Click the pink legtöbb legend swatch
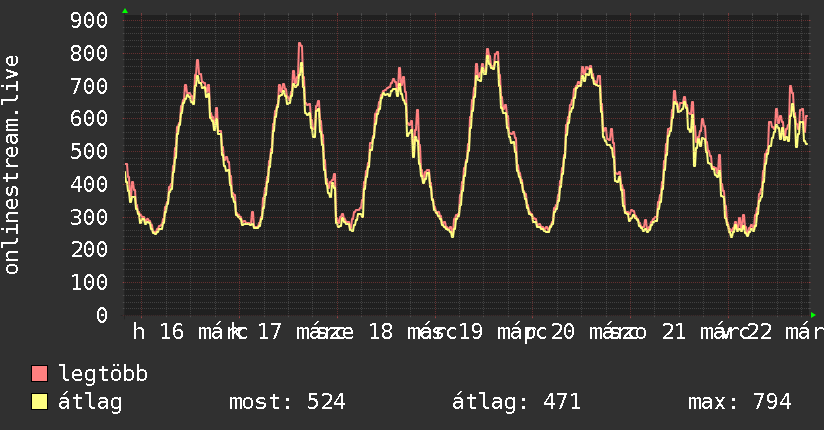Screen dimensions: 824x430 39,374
